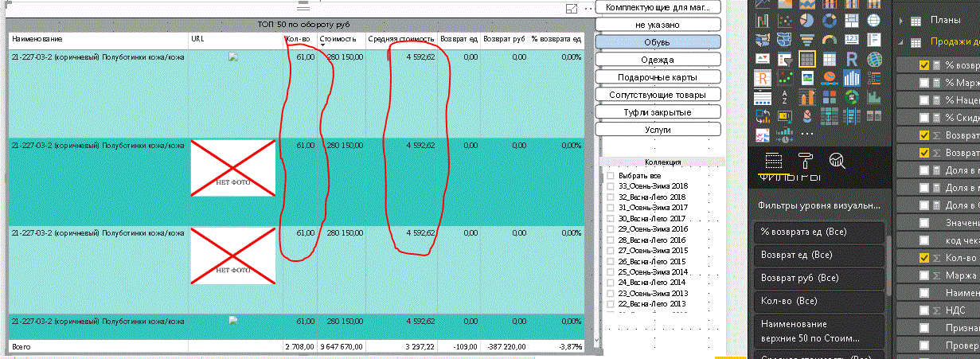The image size is (980, 359).
Task: Select the 'не указано' slicer button
Action: [x=658, y=25]
